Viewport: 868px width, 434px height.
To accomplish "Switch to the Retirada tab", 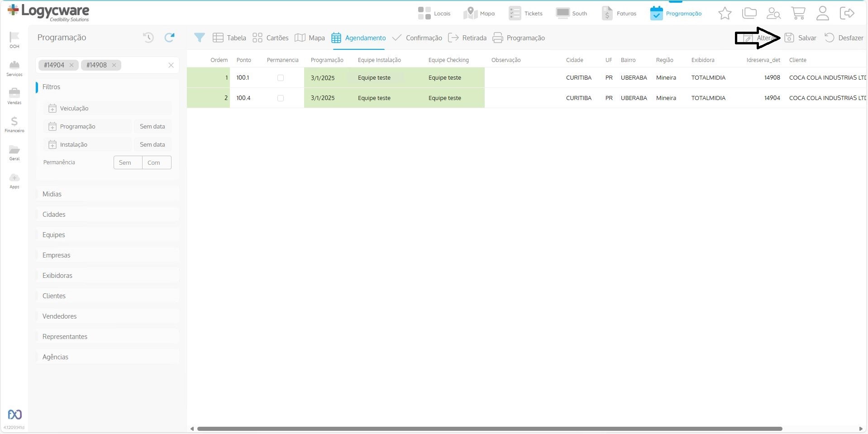I will (467, 38).
